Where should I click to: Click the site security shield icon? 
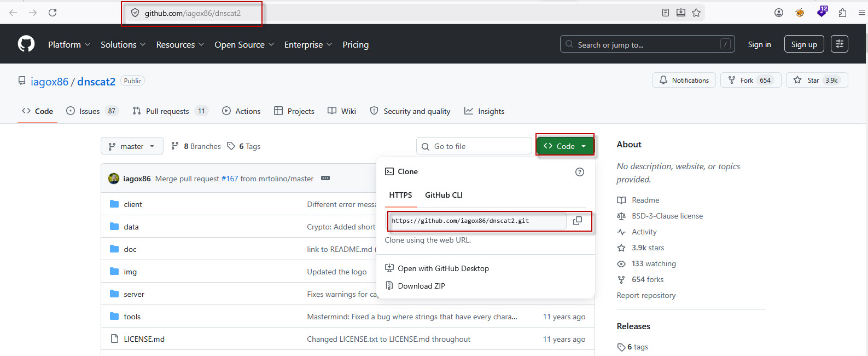click(135, 13)
